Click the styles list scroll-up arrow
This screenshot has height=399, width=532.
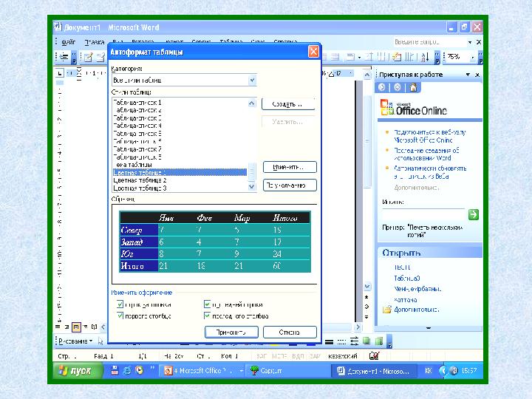(252, 103)
